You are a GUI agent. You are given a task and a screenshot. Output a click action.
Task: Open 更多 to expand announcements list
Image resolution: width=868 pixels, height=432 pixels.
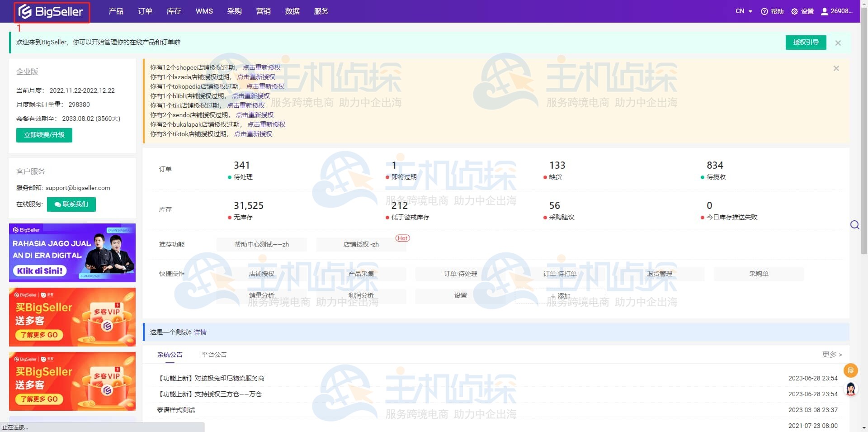831,355
